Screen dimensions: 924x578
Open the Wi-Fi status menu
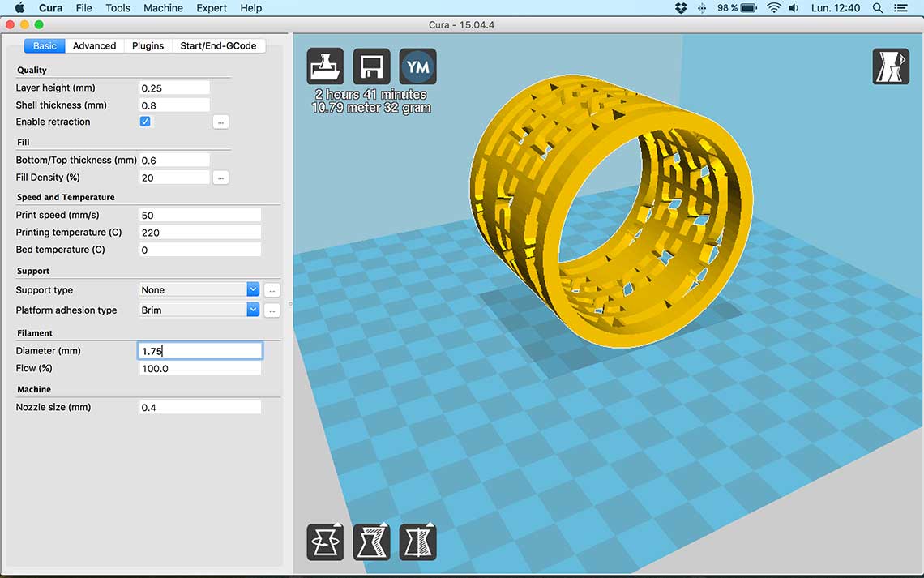pos(774,7)
